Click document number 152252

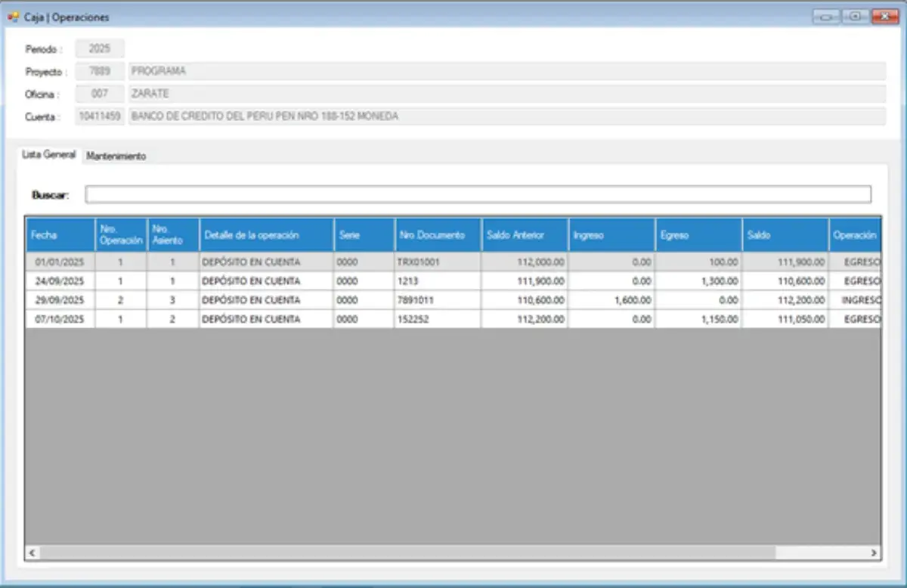[x=413, y=319]
